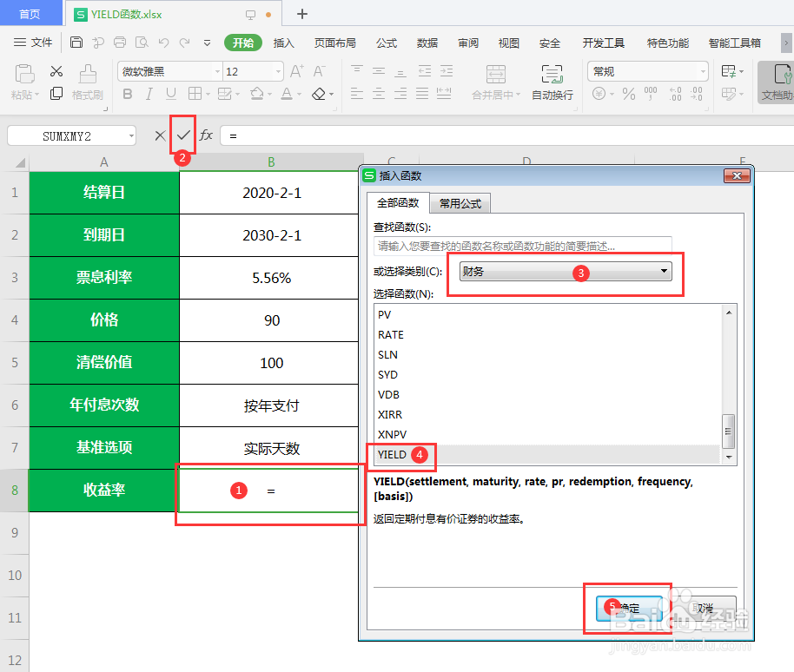
Task: Switch to the 数据 ribbon tab
Action: [427, 43]
